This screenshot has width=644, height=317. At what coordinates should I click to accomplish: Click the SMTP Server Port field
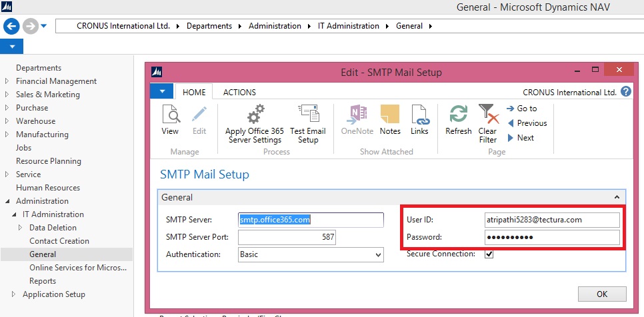pos(287,238)
